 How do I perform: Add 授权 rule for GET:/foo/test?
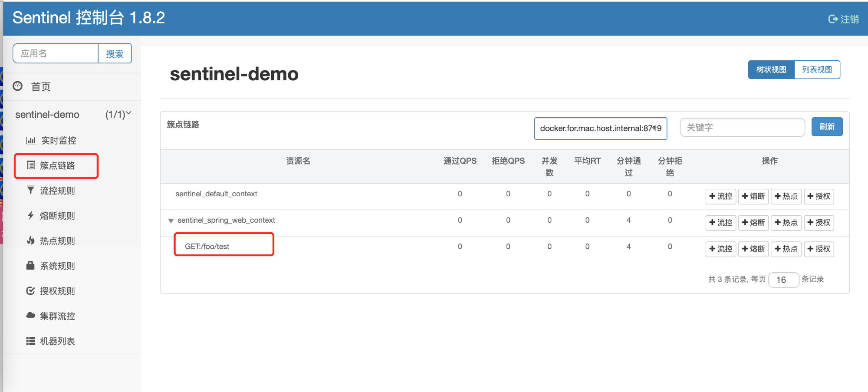point(819,249)
